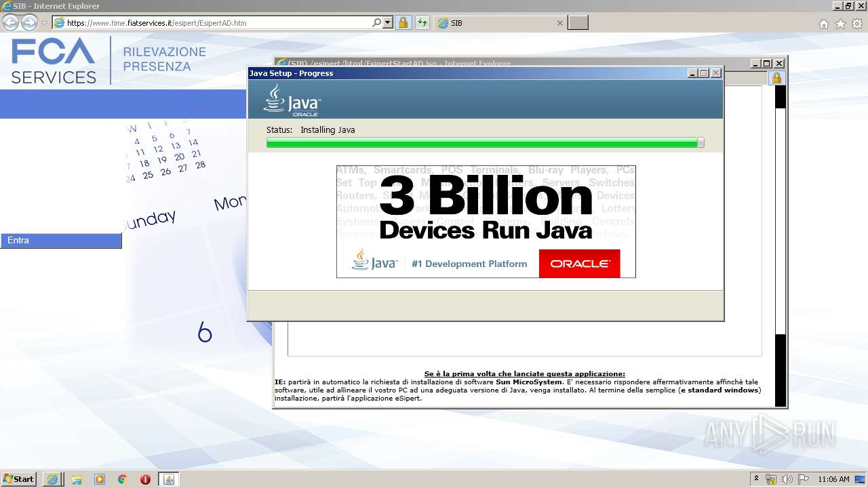Click 'RILEVAZIONE PRESENZA' heading
Viewport: 868px width, 488px height.
tap(165, 60)
